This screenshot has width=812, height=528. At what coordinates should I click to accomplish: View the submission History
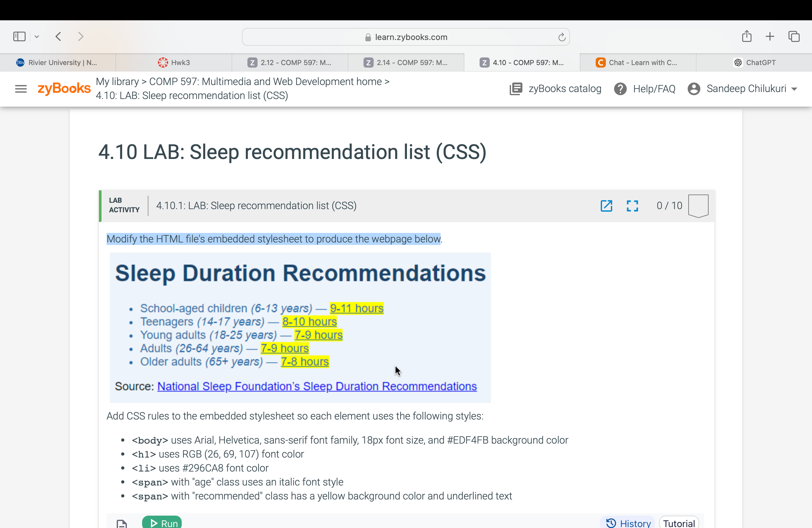pyautogui.click(x=628, y=523)
